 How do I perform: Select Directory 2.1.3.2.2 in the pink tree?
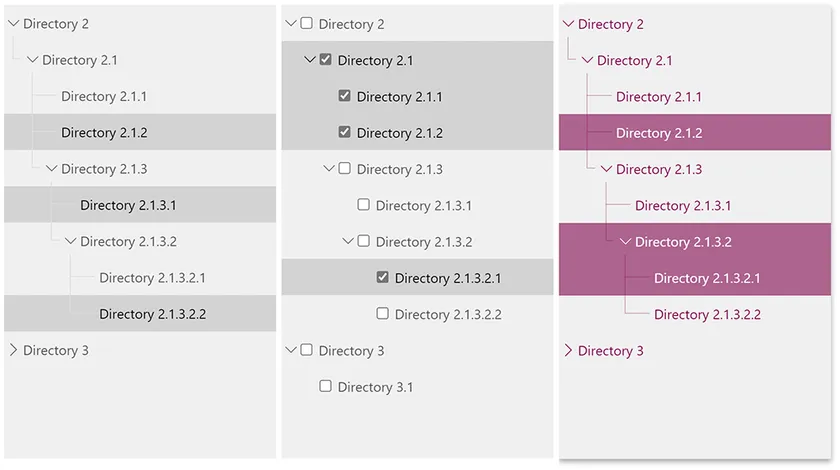(707, 315)
